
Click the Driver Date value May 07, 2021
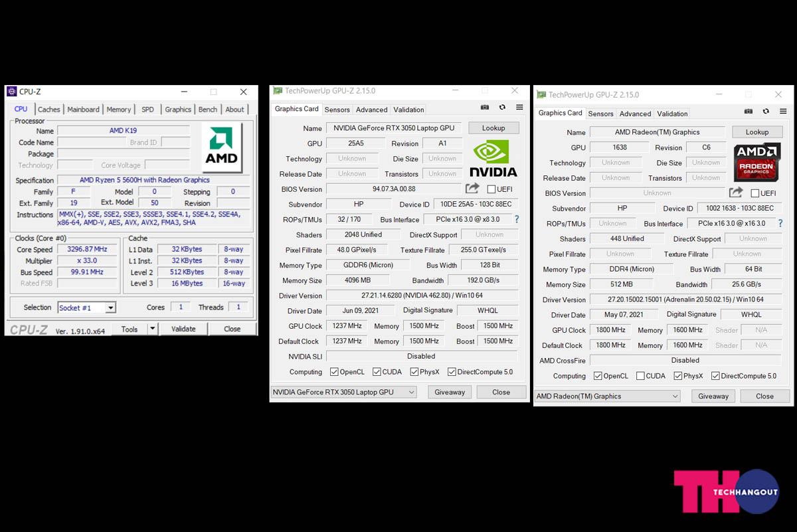(624, 315)
